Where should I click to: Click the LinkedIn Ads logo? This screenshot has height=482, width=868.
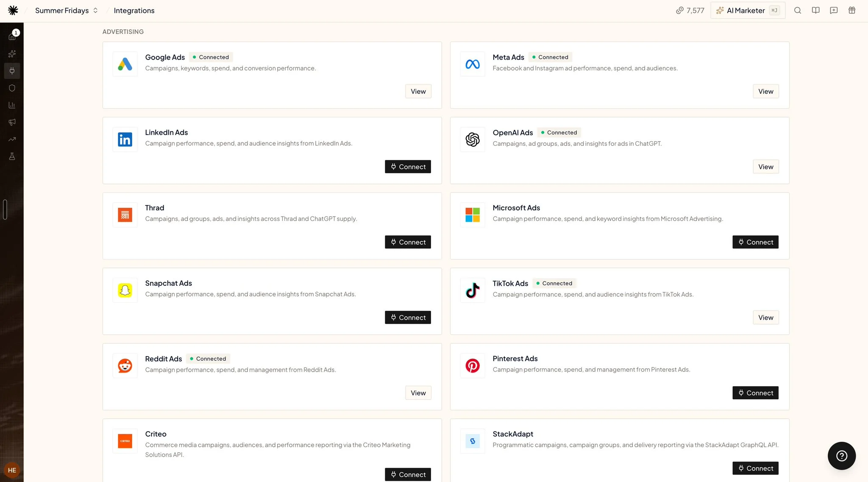(125, 139)
